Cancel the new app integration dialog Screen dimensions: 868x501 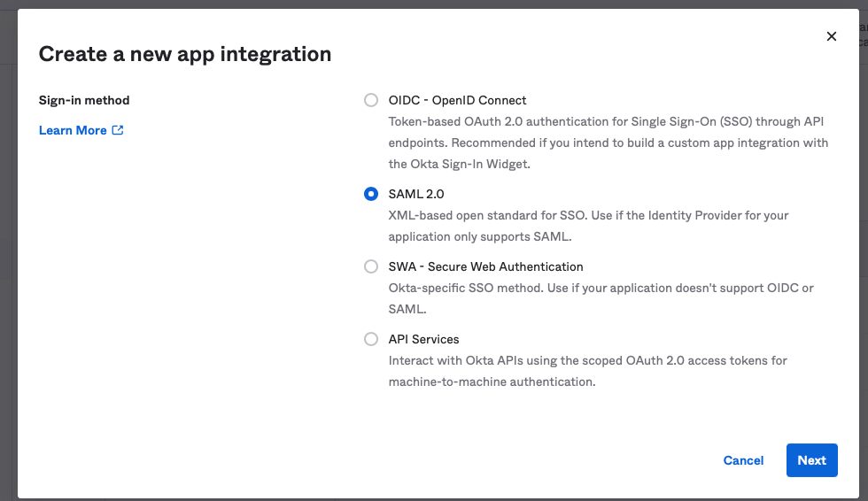tap(743, 460)
